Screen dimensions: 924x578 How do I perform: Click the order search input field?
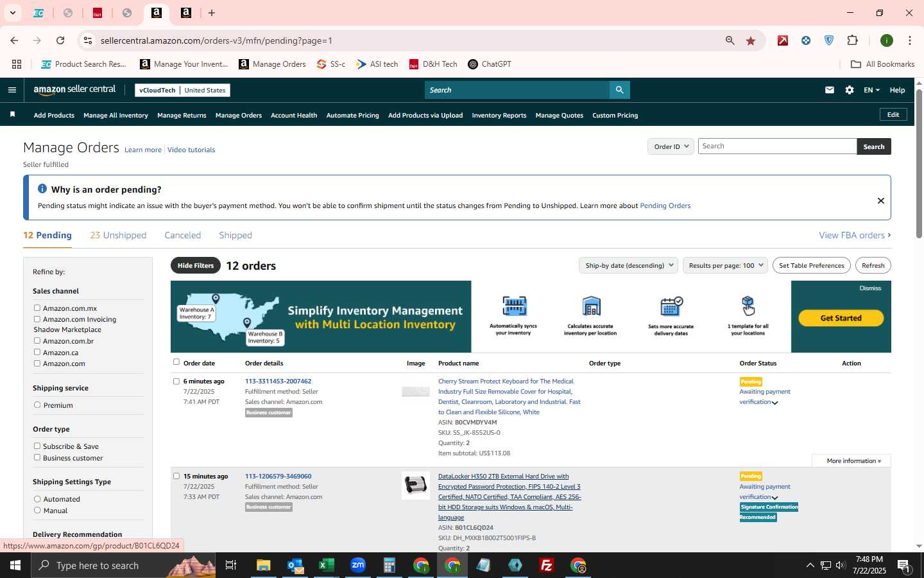(777, 146)
